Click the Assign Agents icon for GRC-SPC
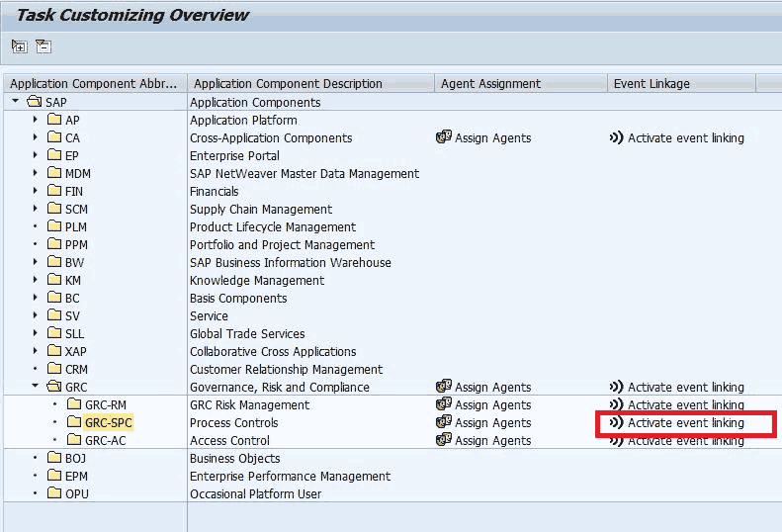The image size is (782, 532). click(x=444, y=422)
